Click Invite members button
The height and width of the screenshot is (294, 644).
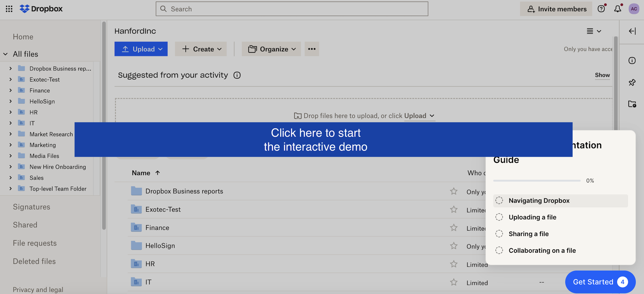point(556,9)
